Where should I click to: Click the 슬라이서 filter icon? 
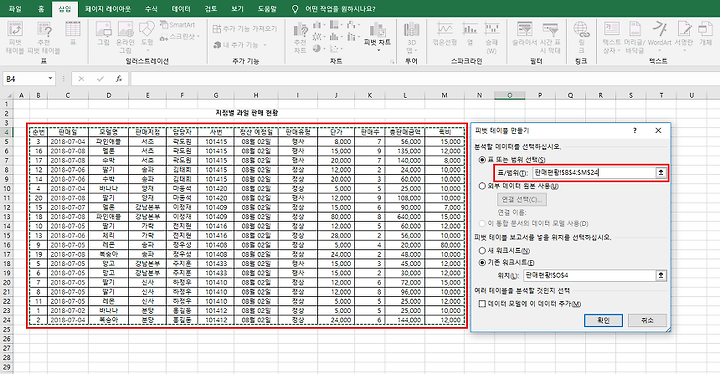click(525, 34)
